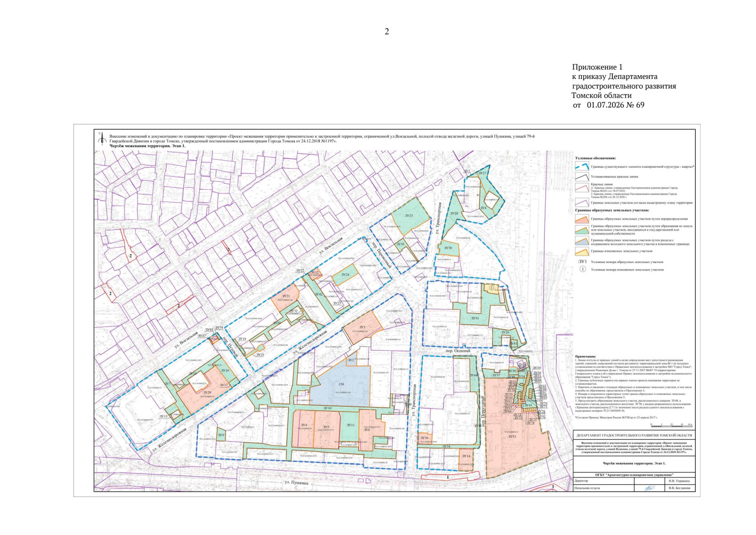This screenshot has height=535, width=756.
Task: Click the 'Приложение 1' heading
Action: pyautogui.click(x=597, y=67)
